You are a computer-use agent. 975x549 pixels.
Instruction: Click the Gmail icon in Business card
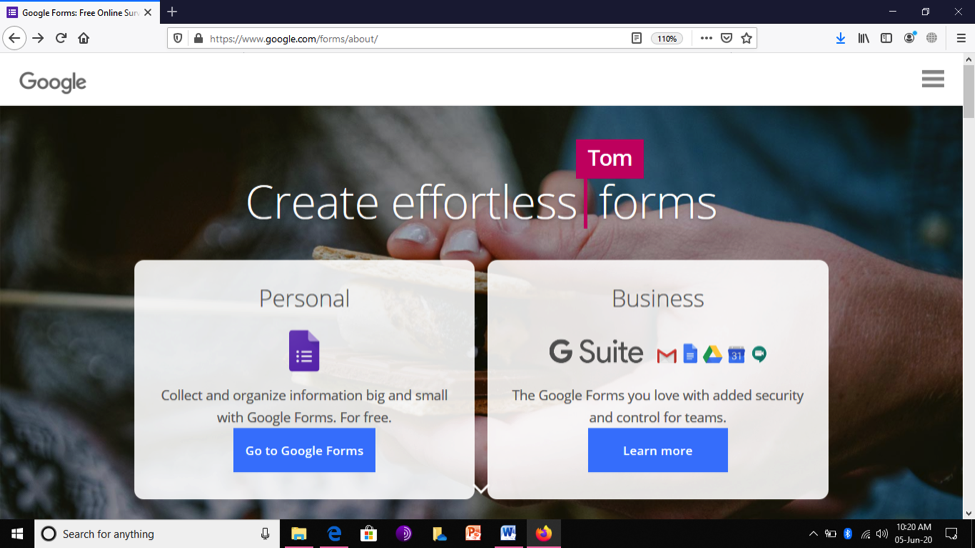pos(667,355)
